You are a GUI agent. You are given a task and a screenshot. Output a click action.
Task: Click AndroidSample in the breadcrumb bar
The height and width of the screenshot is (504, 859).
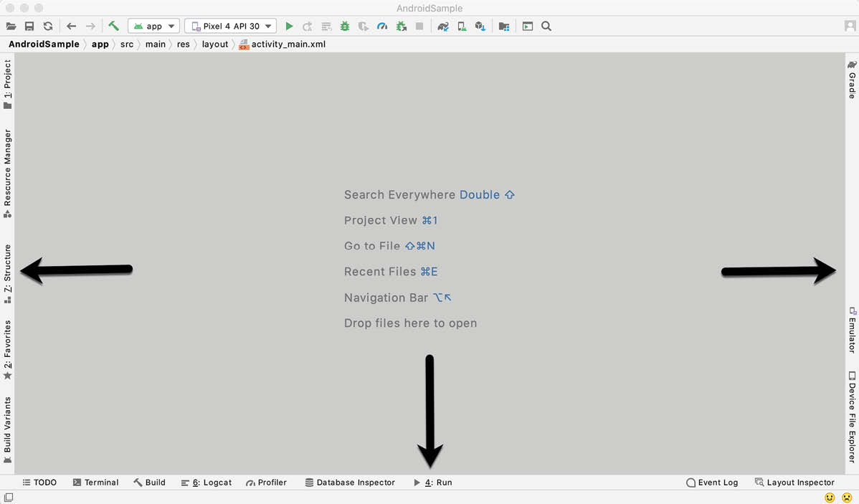click(44, 44)
